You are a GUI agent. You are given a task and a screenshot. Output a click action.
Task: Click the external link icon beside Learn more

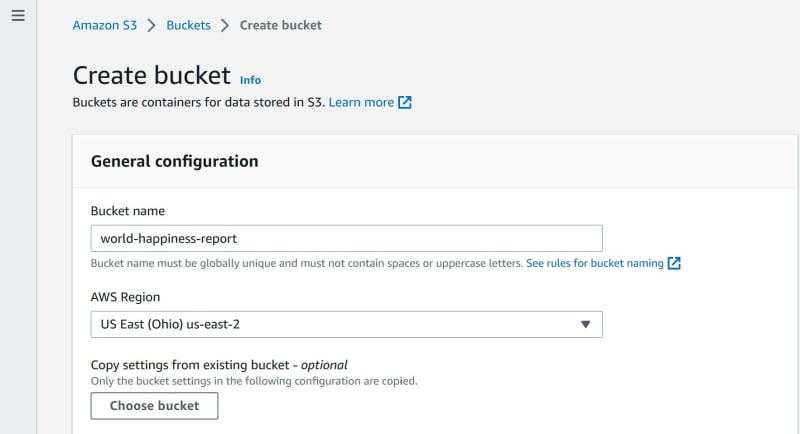[x=405, y=103]
